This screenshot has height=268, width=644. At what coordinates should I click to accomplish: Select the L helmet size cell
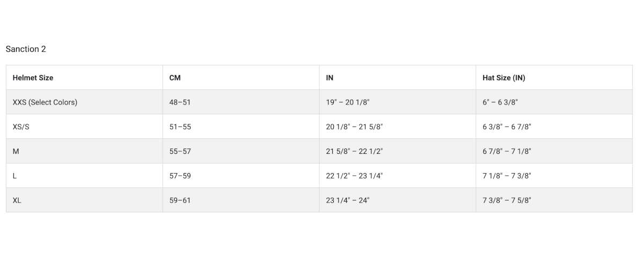(x=15, y=176)
